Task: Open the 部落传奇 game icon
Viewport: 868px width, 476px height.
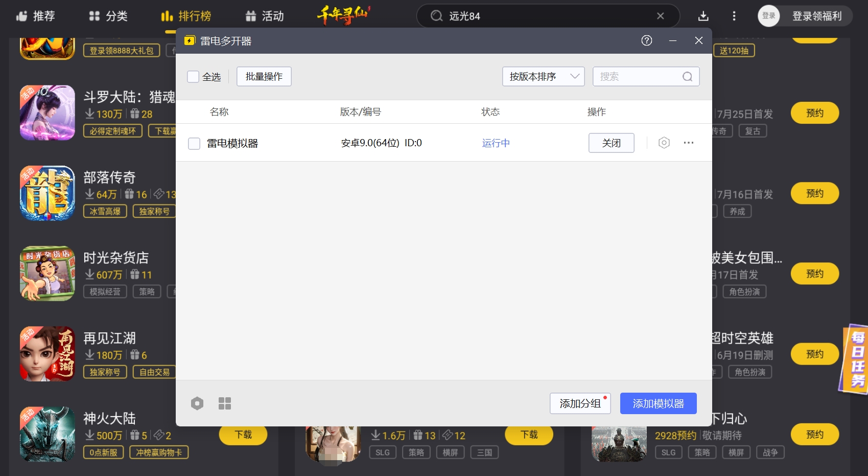Action: 48,193
